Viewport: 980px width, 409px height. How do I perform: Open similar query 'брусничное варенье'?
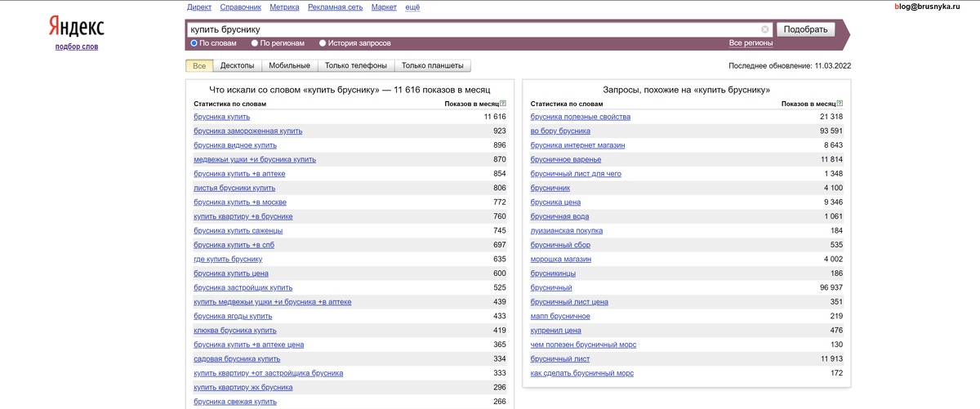(x=566, y=159)
